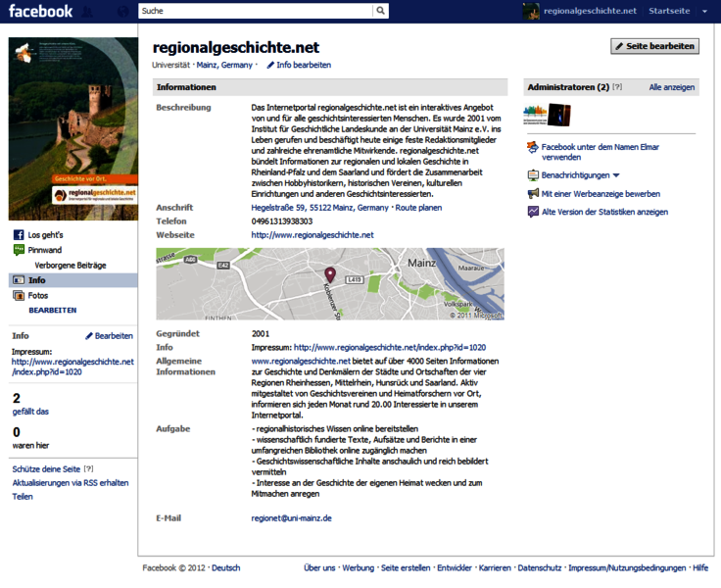The height and width of the screenshot is (588, 721).
Task: Open the friend requests icon in the top bar
Action: [87, 11]
